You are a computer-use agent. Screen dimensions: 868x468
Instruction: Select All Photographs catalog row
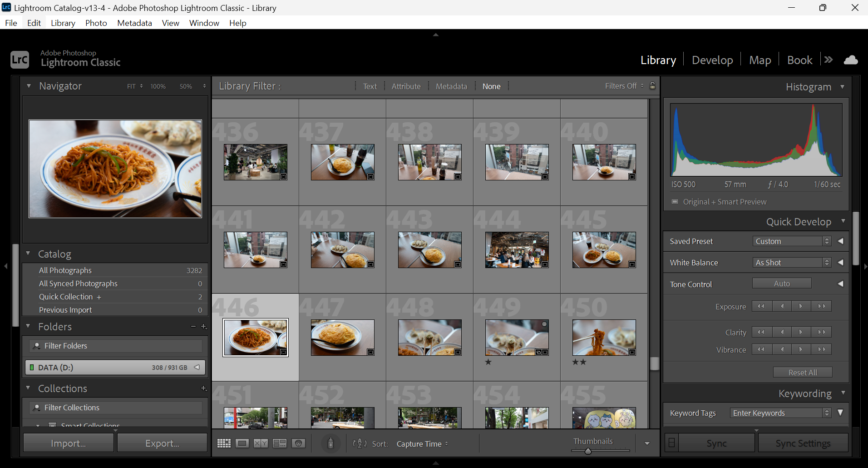(115, 270)
